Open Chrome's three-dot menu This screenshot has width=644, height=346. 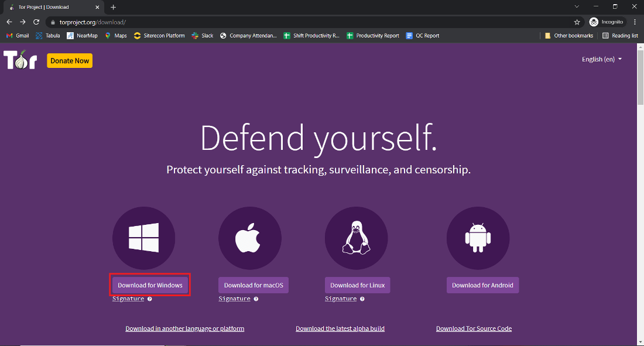[635, 21]
